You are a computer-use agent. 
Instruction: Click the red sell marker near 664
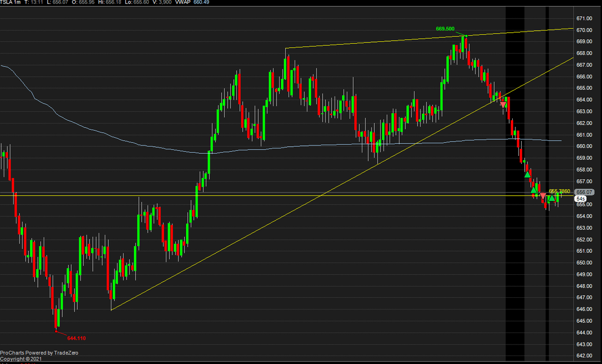pyautogui.click(x=503, y=104)
